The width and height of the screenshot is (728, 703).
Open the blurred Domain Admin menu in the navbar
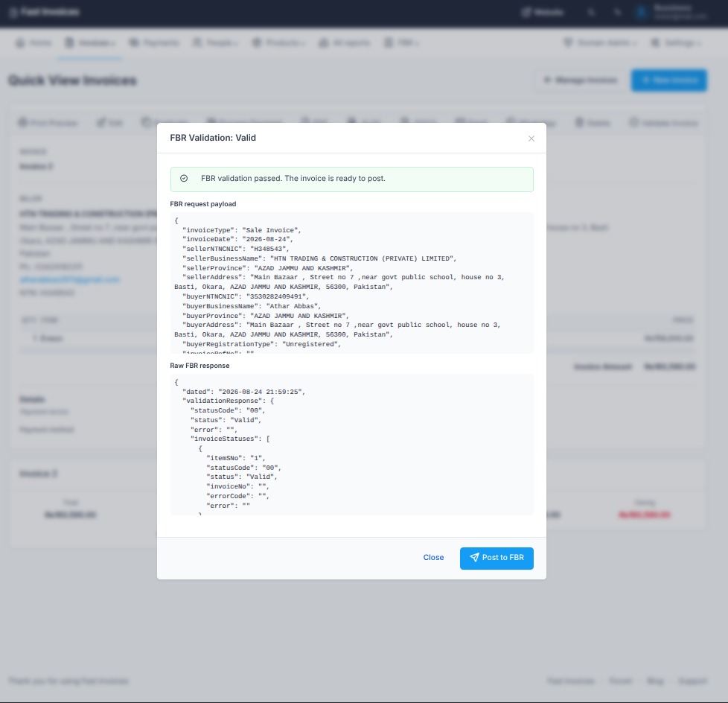coord(600,43)
